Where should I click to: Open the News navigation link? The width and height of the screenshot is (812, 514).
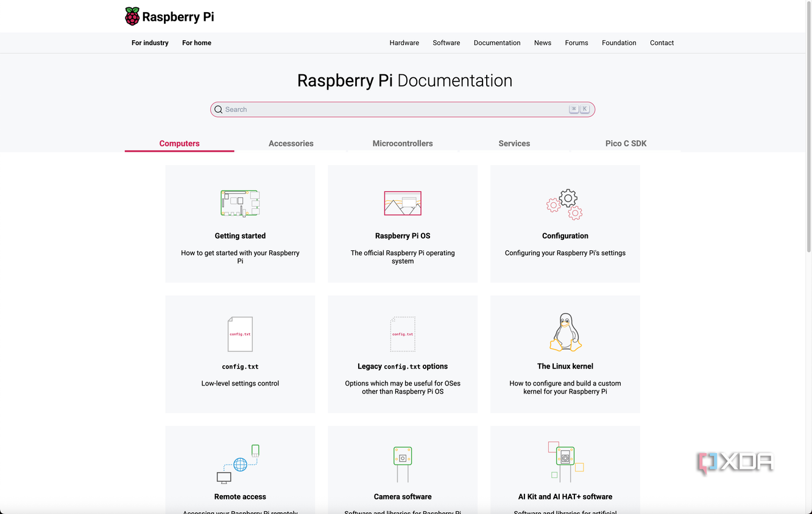pyautogui.click(x=543, y=43)
